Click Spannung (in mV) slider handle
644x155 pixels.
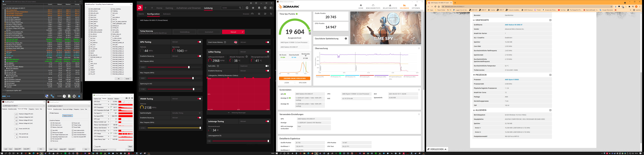coord(194,89)
